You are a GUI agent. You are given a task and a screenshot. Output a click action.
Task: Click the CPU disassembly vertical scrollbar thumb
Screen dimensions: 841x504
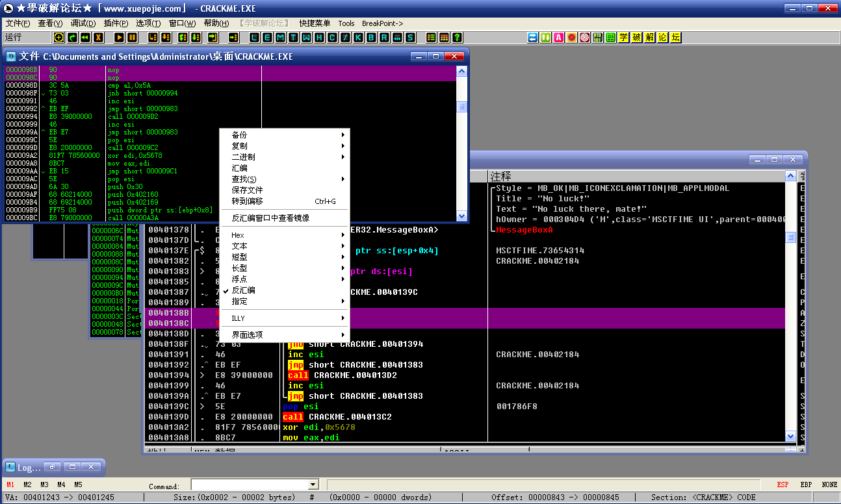[790, 238]
